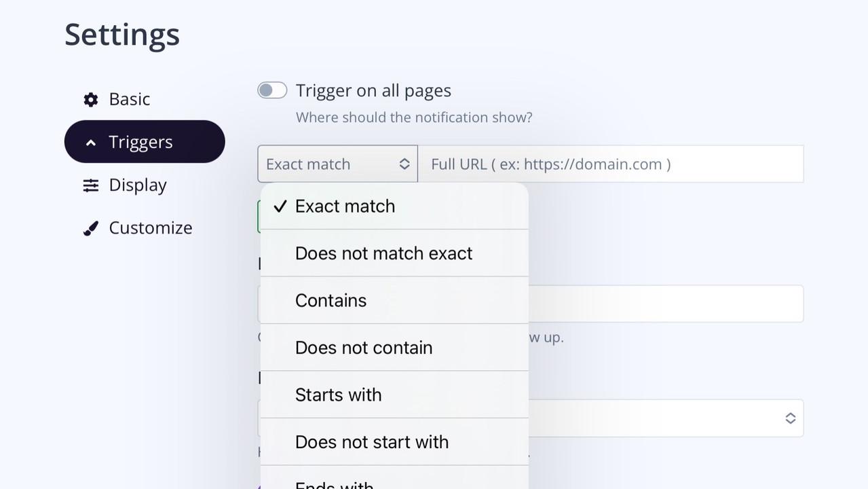Toggle the Trigger on all pages switch
Image resolution: width=868 pixels, height=489 pixels.
pyautogui.click(x=272, y=90)
